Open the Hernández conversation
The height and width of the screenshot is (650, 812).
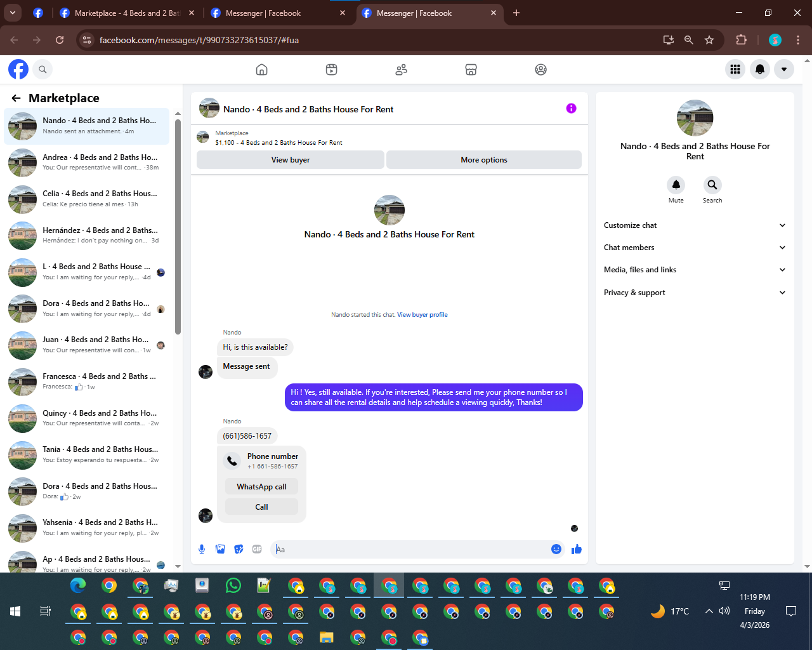(87, 235)
